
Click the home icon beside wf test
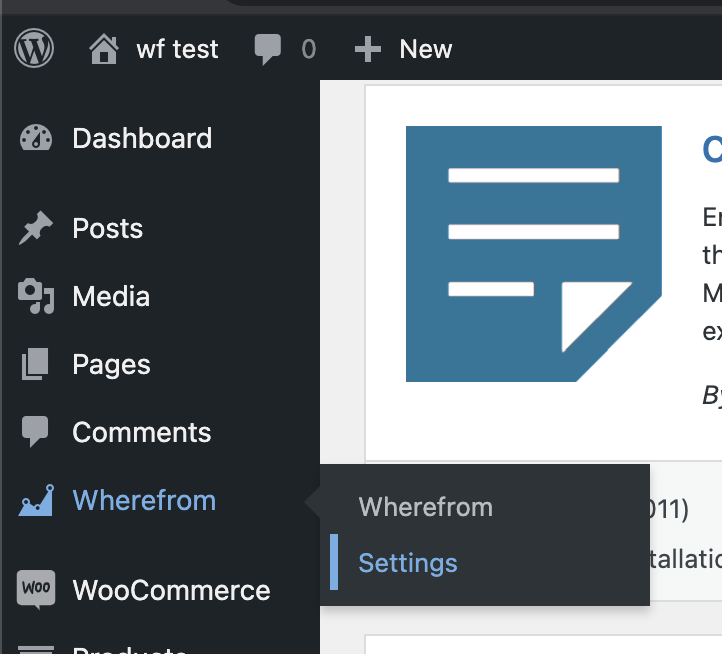tap(105, 49)
